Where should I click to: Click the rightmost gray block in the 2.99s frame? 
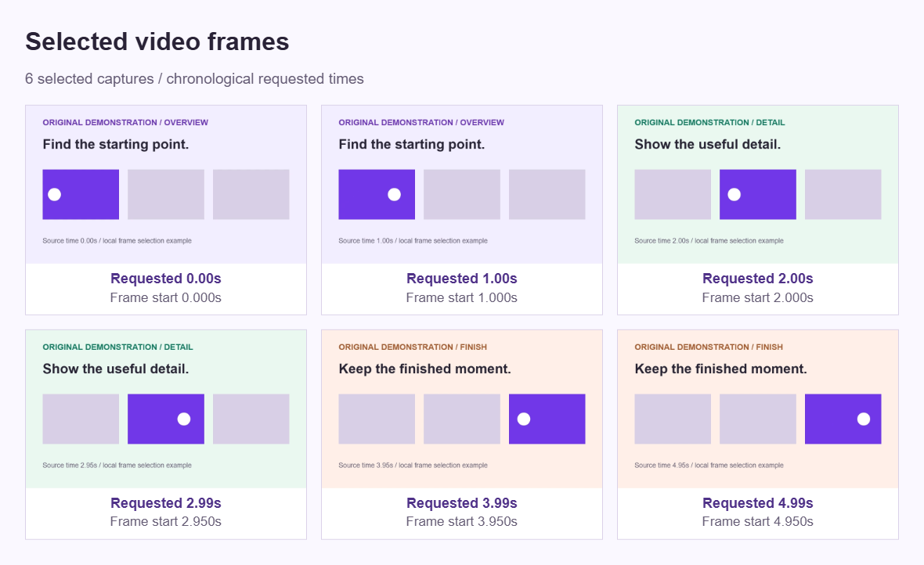point(251,419)
